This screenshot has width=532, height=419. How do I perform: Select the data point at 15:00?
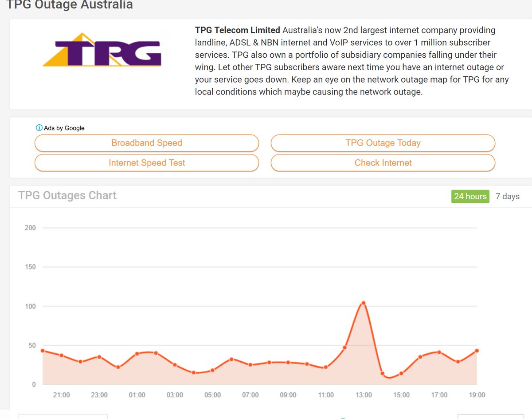401,373
